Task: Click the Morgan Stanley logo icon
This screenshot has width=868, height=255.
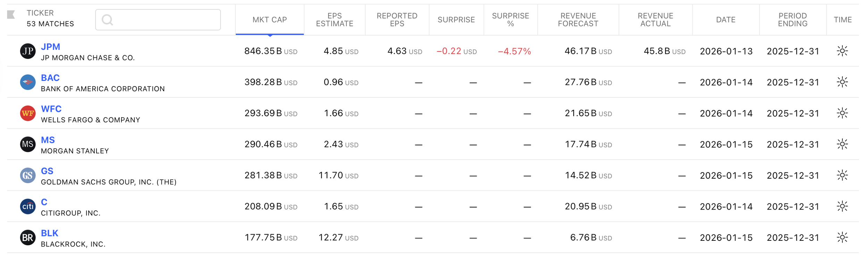Action: click(x=28, y=144)
